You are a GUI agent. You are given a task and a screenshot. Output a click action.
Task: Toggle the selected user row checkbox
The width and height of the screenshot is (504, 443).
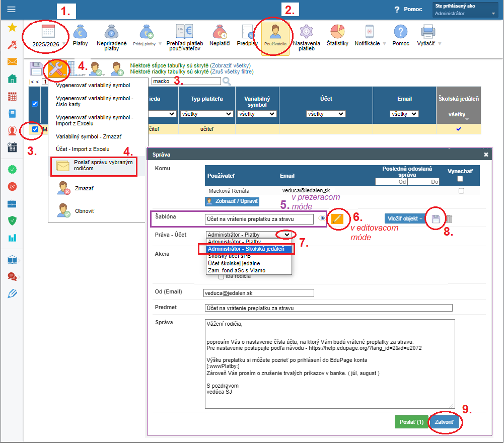[x=35, y=129]
